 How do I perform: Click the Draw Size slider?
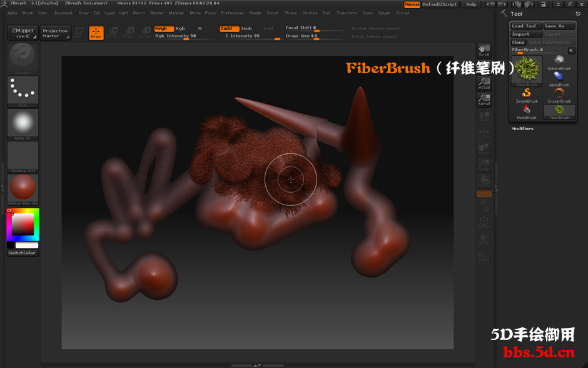(x=316, y=36)
